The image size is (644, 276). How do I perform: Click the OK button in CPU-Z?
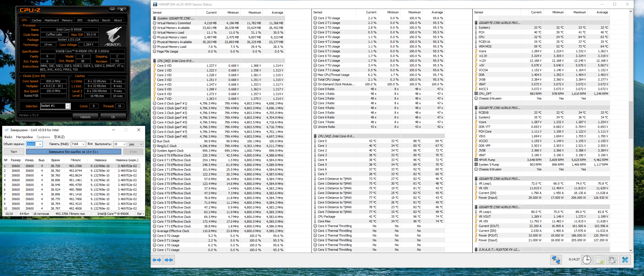[113, 117]
